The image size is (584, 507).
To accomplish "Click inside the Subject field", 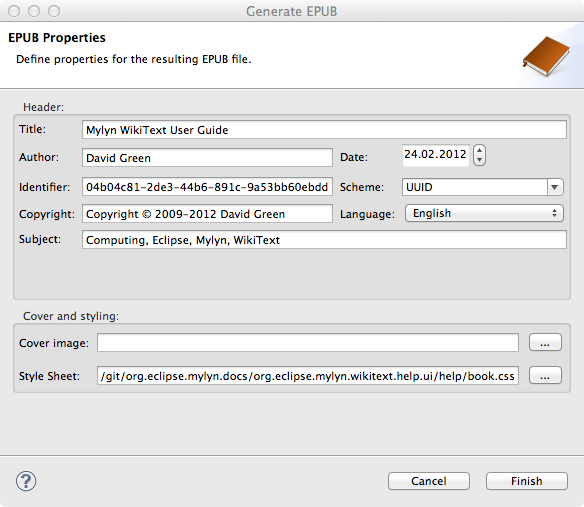I will [x=324, y=240].
